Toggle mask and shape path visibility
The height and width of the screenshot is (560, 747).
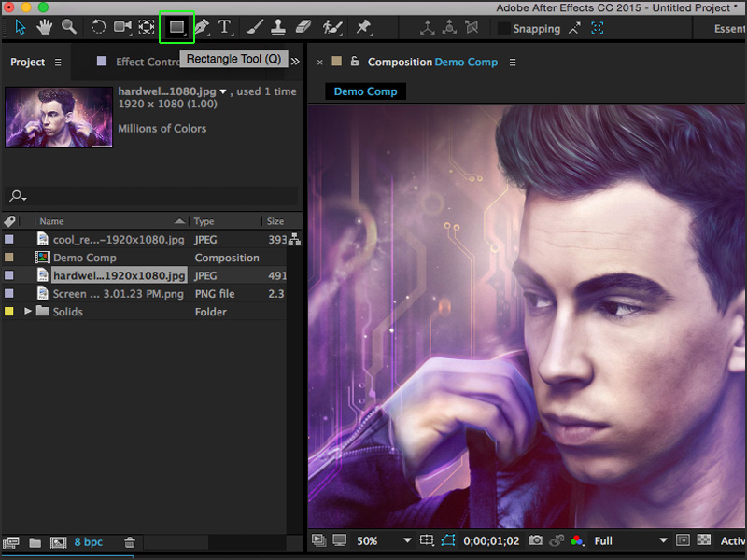(448, 540)
